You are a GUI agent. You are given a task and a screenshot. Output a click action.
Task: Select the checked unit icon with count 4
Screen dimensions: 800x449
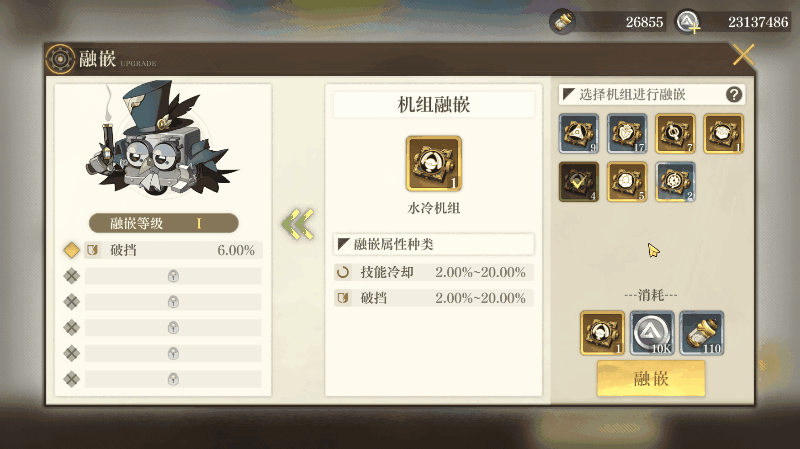(579, 182)
